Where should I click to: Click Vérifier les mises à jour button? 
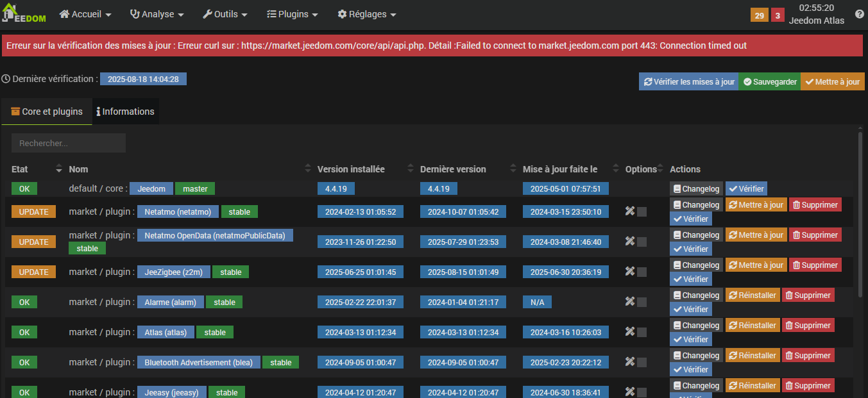pyautogui.click(x=688, y=82)
